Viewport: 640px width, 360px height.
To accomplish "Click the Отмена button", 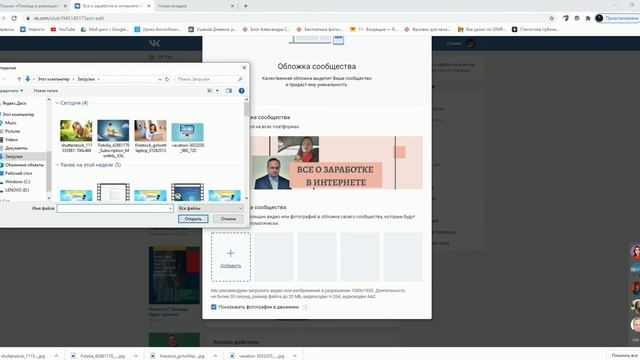I will point(228,219).
